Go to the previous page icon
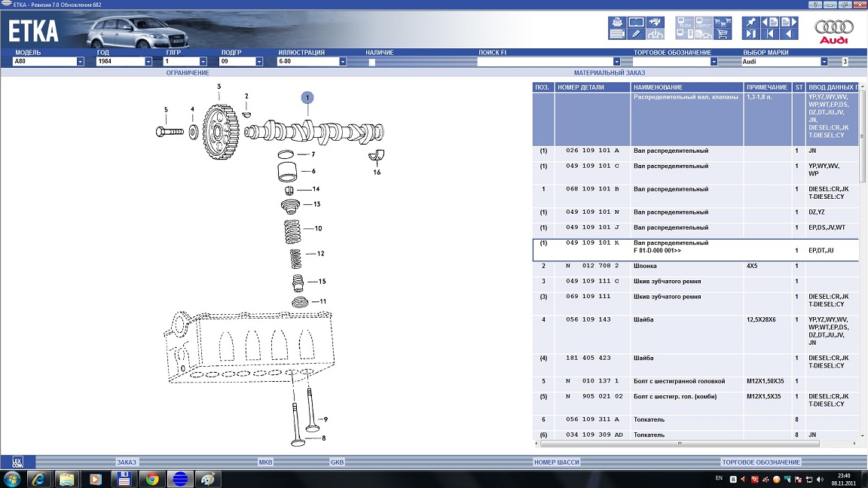868x488 pixels. 770,22
